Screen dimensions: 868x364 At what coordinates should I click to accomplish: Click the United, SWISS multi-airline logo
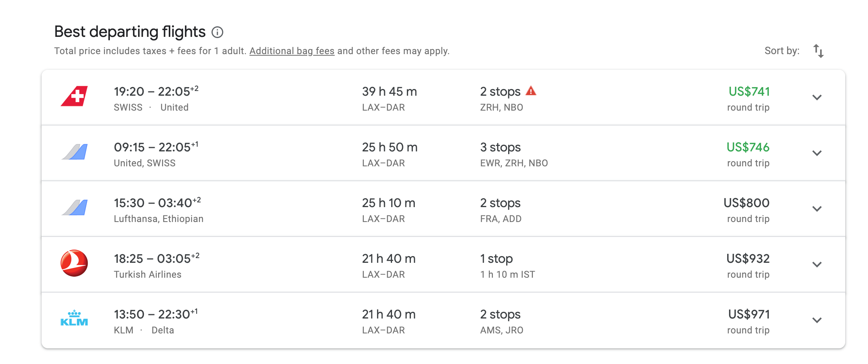[x=74, y=152]
